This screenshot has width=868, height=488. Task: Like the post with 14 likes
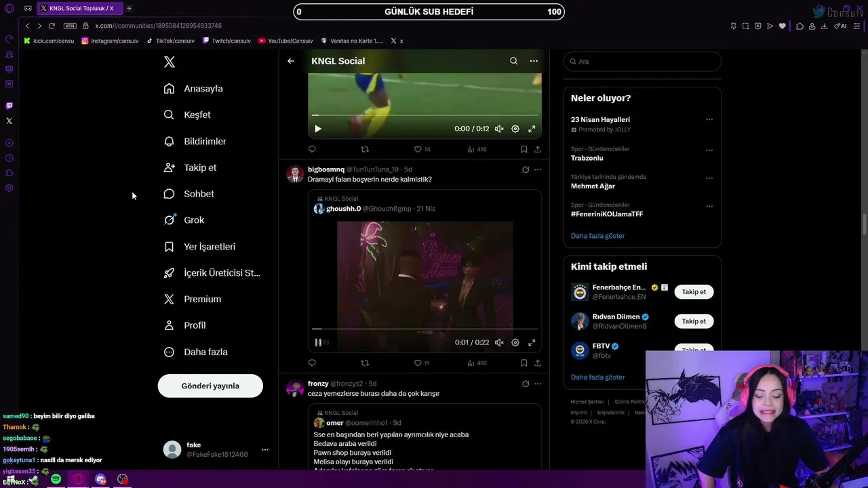422,149
